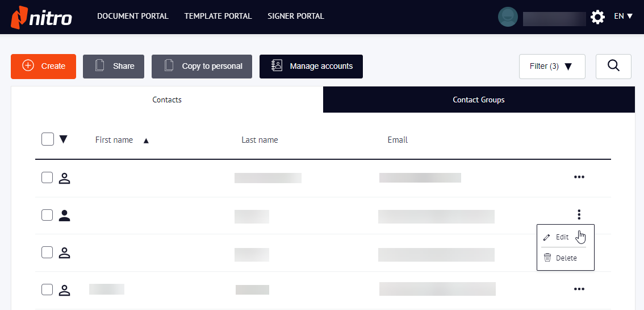
Task: Click the filled person icon in second row
Action: [65, 216]
